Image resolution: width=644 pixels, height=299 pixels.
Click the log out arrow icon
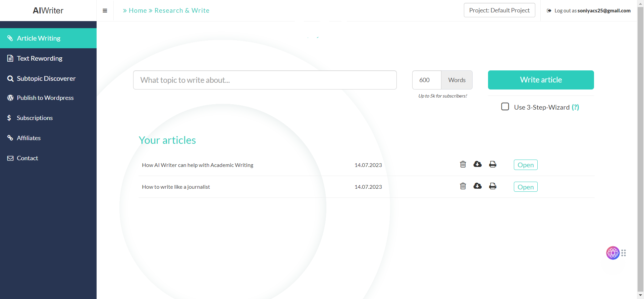[549, 11]
